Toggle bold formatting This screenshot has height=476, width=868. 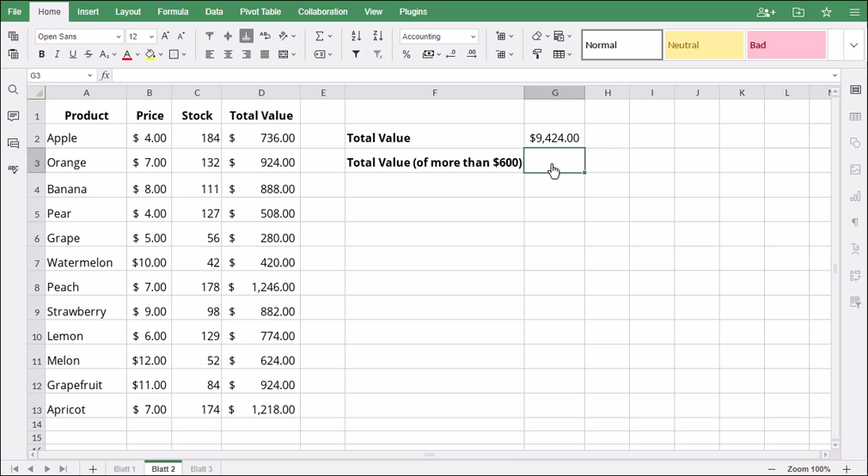pyautogui.click(x=41, y=55)
